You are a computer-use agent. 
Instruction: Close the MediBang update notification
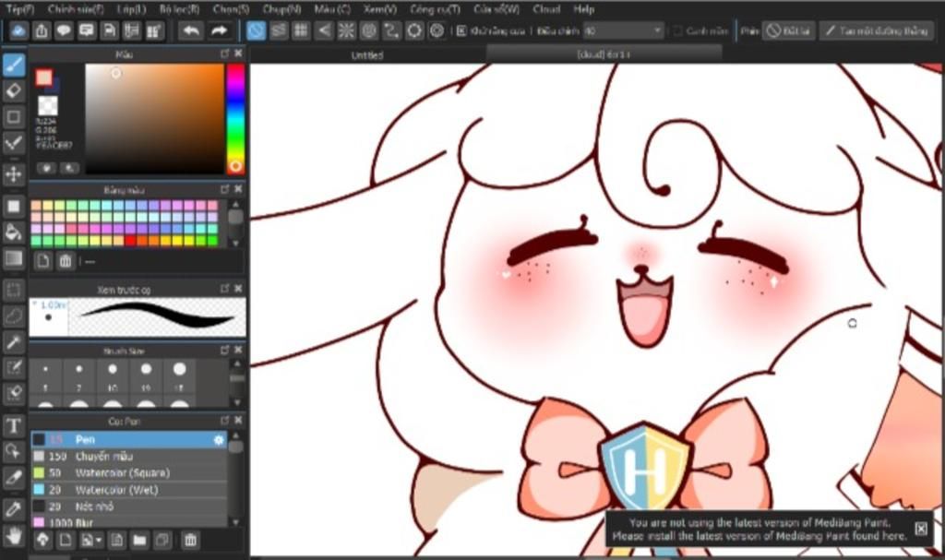coord(921,529)
